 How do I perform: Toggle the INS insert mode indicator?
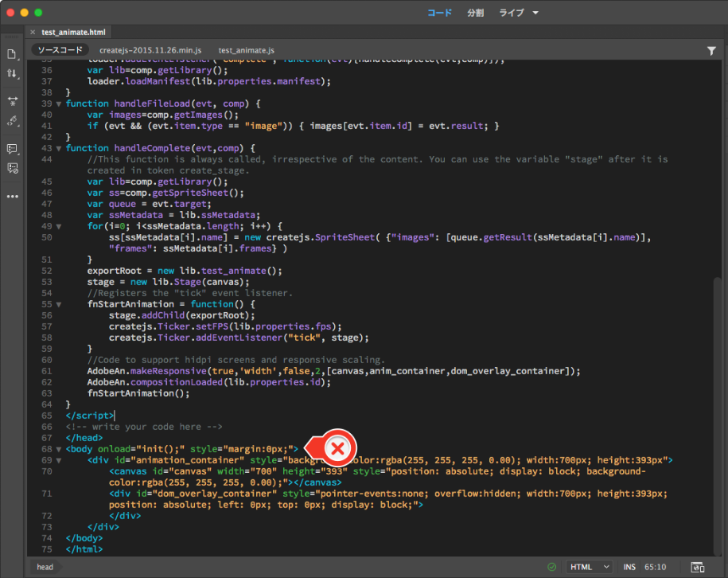pyautogui.click(x=629, y=567)
